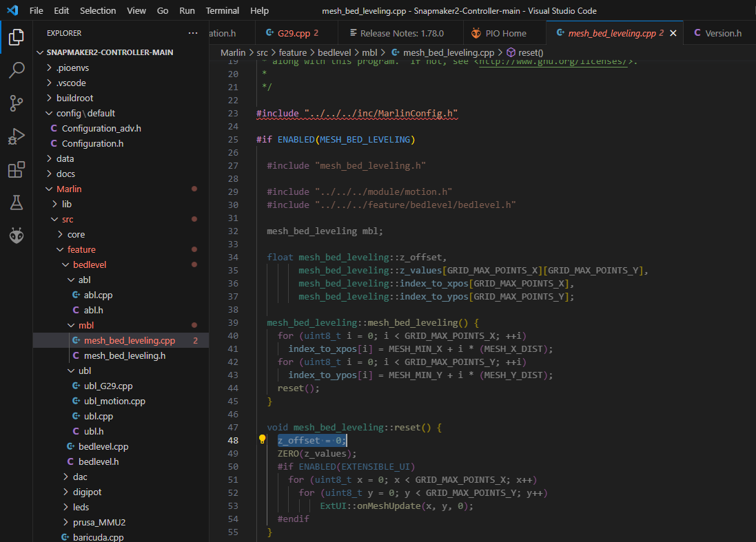The image size is (756, 542).
Task: Open the File menu
Action: pyautogui.click(x=36, y=10)
